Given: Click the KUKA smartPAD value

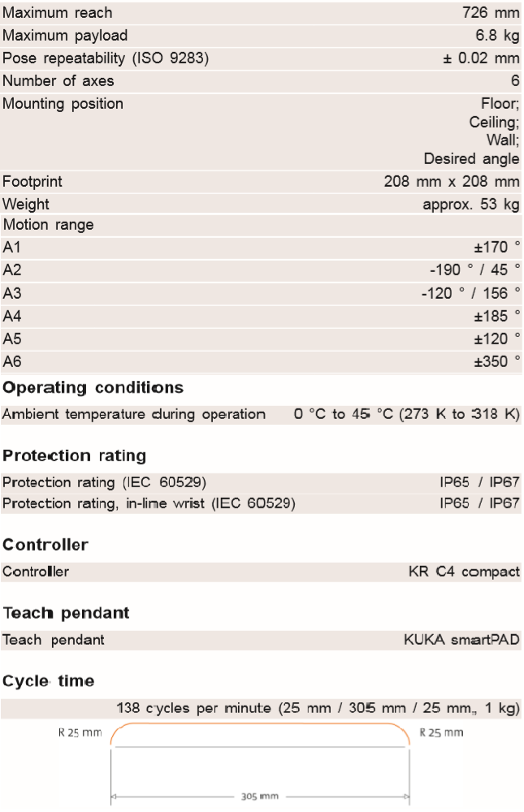Looking at the screenshot, I should 461,640.
